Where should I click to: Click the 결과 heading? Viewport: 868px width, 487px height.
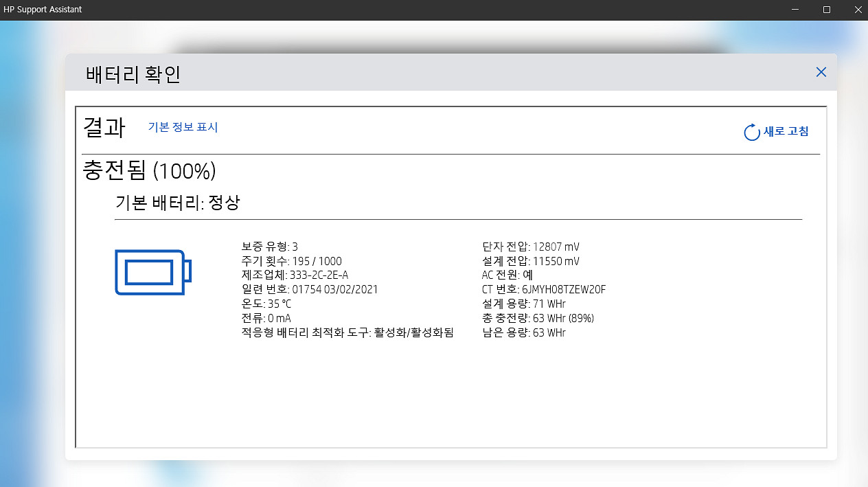pos(104,128)
